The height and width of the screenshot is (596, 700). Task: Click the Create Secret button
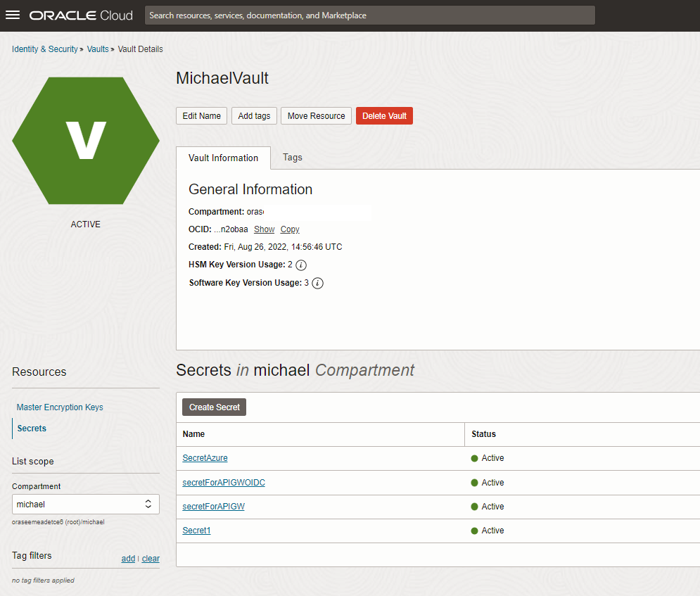coord(214,407)
